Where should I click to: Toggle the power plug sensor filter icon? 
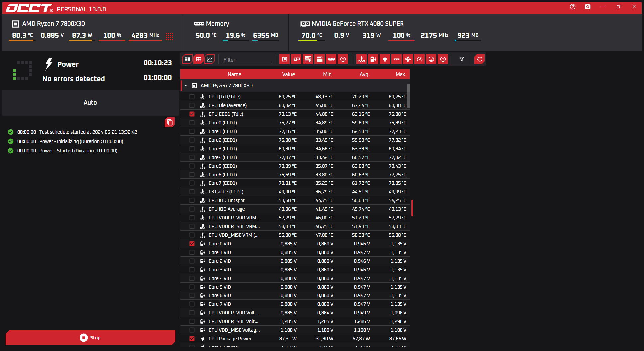click(x=385, y=59)
